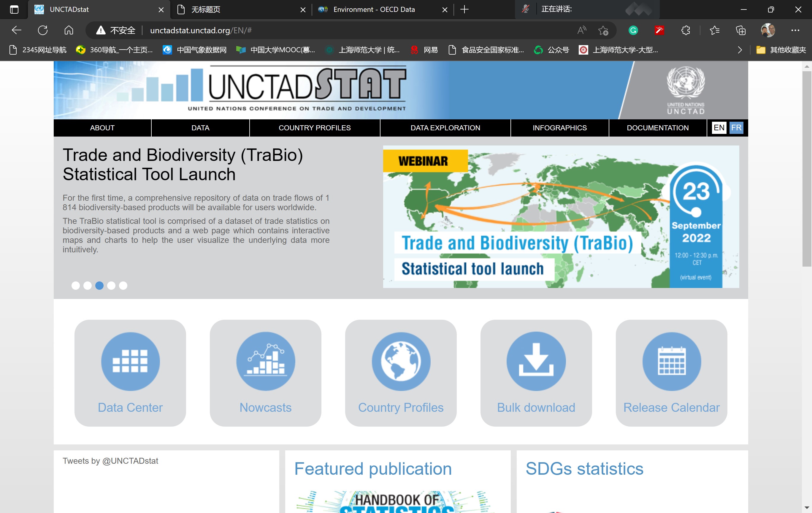Open Country Profiles globe icon

pos(401,361)
